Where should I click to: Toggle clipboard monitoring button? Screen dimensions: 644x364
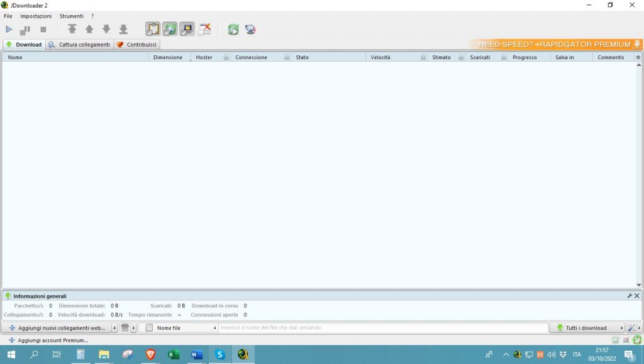pyautogui.click(x=153, y=30)
